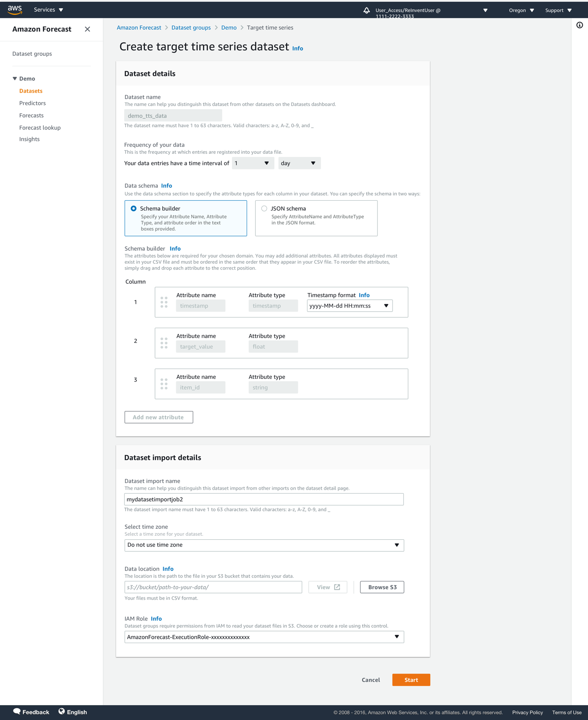
Task: Click the Target time series breadcrumb text
Action: coord(270,27)
